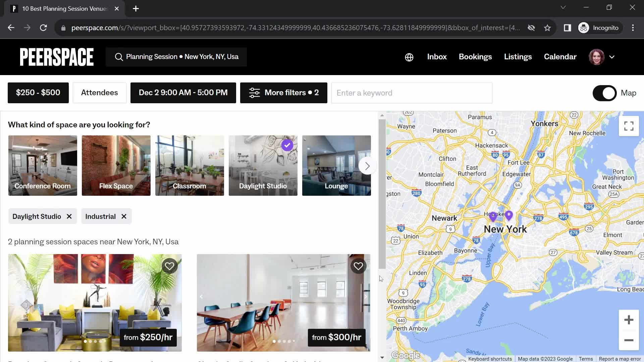Disable the Industrial filter tag

123,216
